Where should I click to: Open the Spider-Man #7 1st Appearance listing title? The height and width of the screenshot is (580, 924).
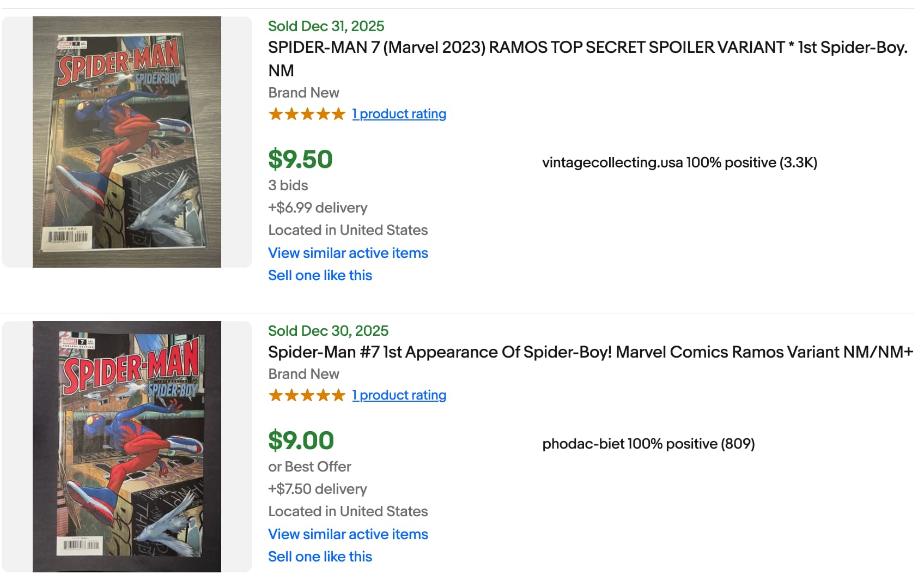[x=590, y=352]
